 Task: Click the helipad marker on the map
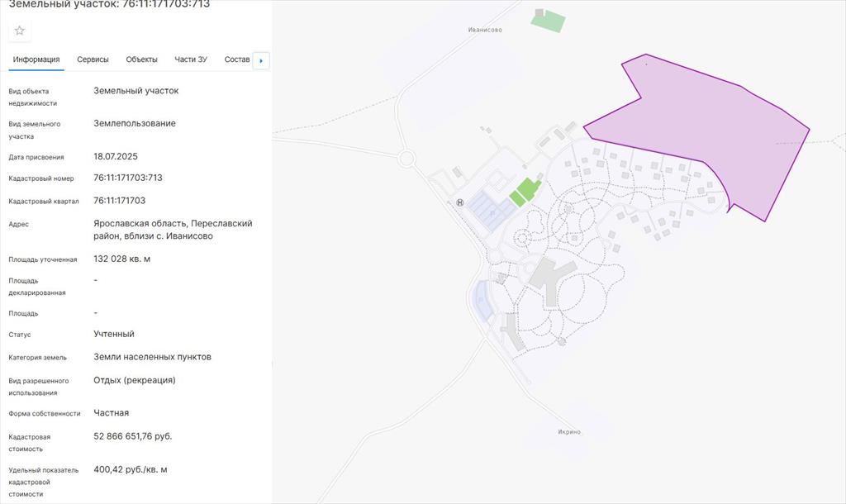460,202
